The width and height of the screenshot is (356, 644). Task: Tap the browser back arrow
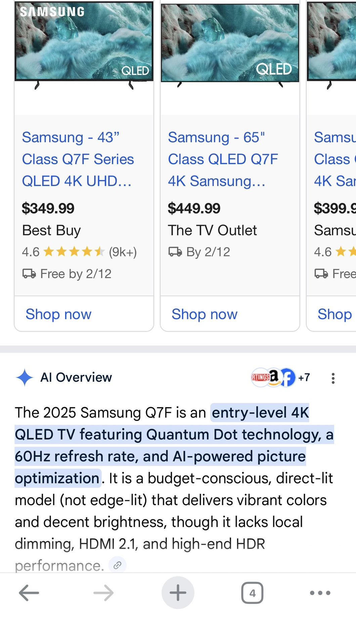point(29,593)
